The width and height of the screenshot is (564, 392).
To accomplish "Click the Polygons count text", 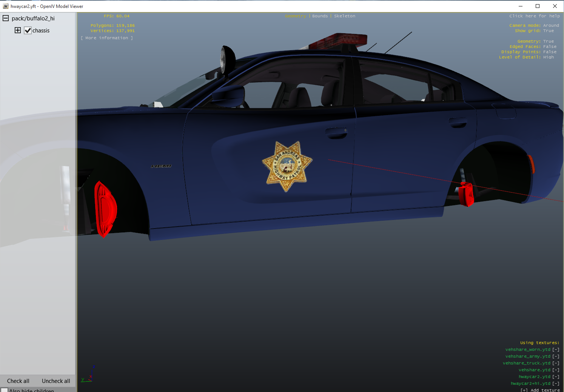I will [112, 25].
